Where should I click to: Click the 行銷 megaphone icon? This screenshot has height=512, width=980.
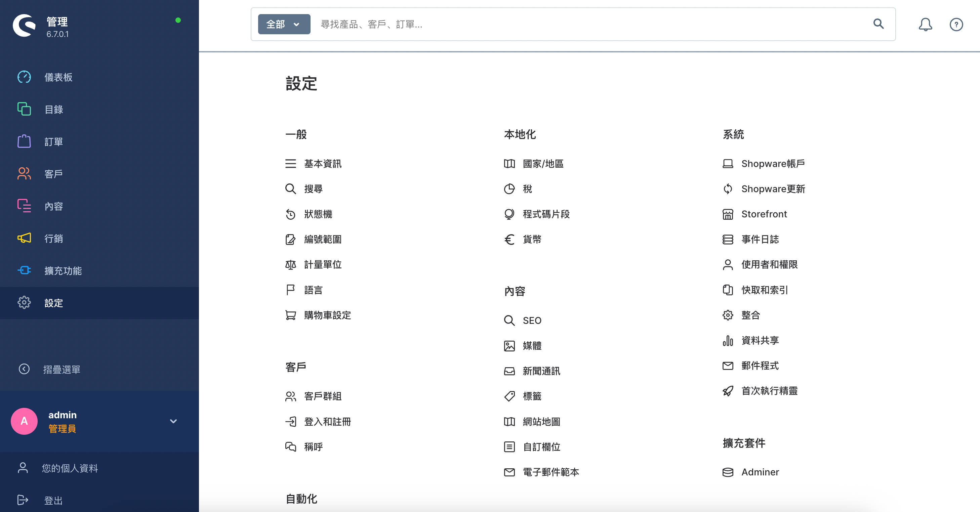24,238
